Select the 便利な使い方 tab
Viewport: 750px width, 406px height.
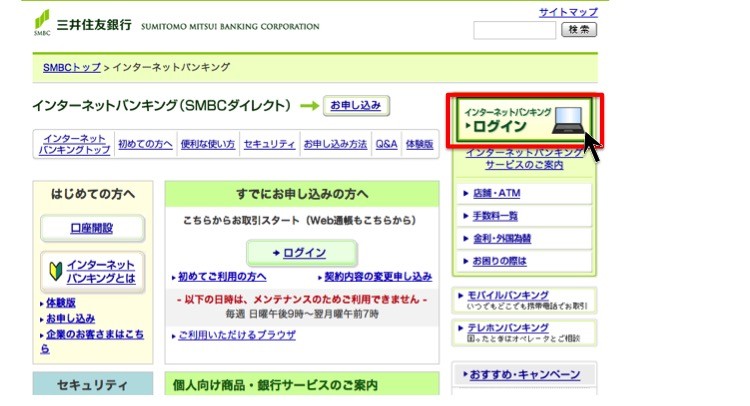(x=208, y=144)
